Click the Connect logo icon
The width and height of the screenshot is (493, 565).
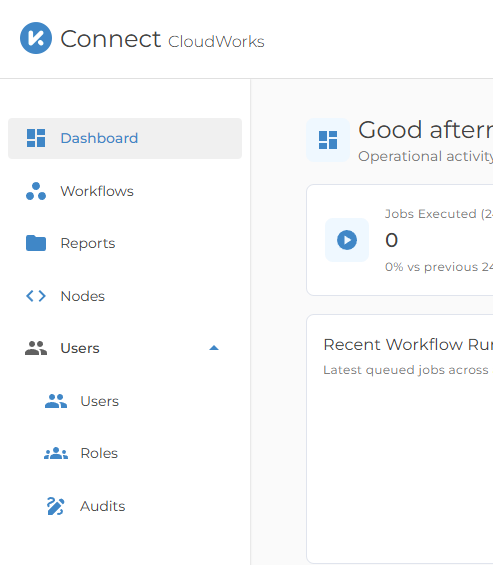click(x=36, y=38)
